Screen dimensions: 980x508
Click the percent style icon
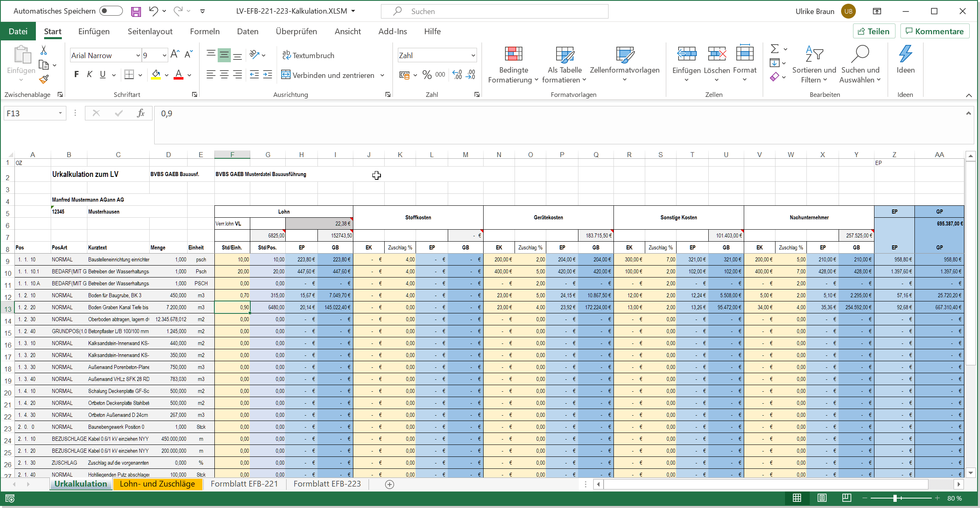(x=427, y=75)
